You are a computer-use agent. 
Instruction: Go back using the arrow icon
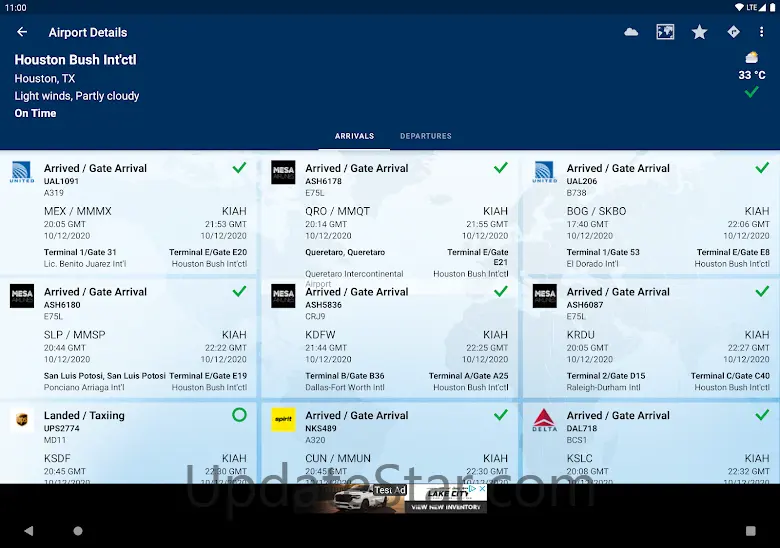point(22,32)
